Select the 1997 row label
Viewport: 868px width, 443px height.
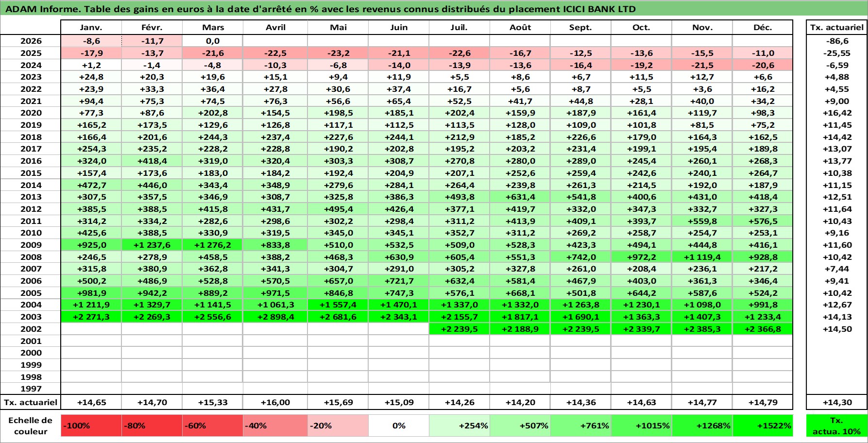[x=31, y=389]
